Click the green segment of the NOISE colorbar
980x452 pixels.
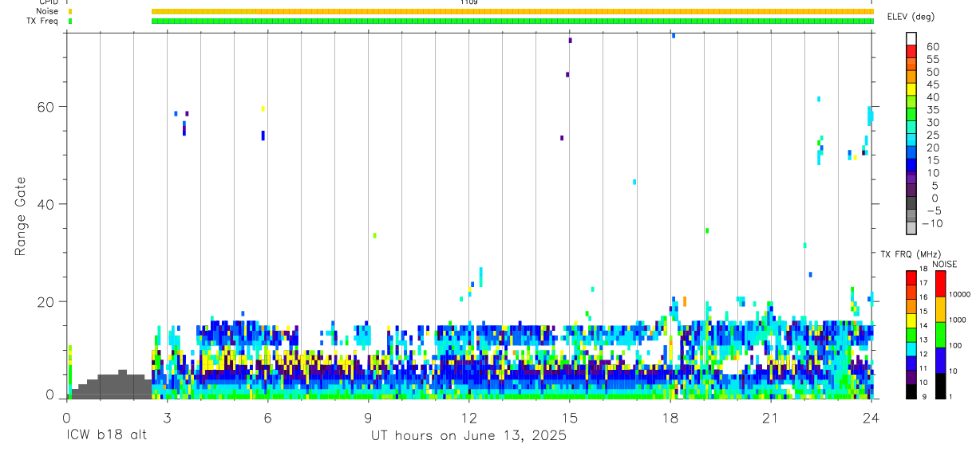coord(940,333)
